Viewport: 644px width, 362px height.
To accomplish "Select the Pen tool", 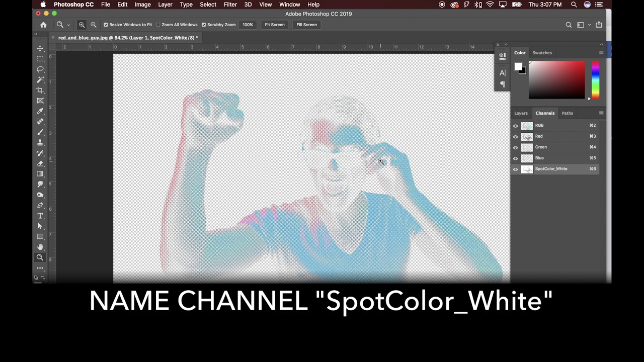I will click(x=40, y=205).
